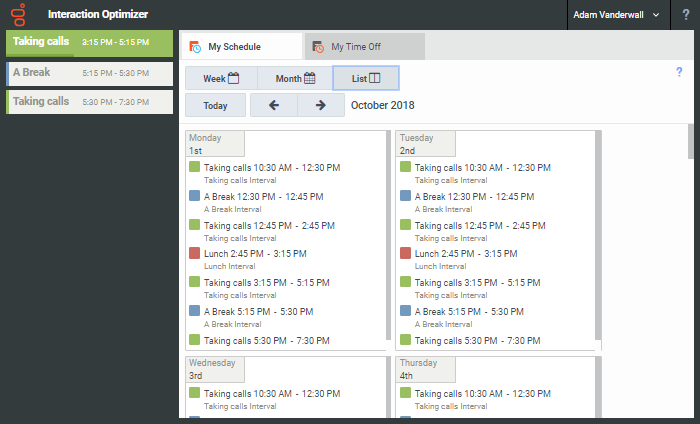Go to next period with right arrow

point(320,105)
